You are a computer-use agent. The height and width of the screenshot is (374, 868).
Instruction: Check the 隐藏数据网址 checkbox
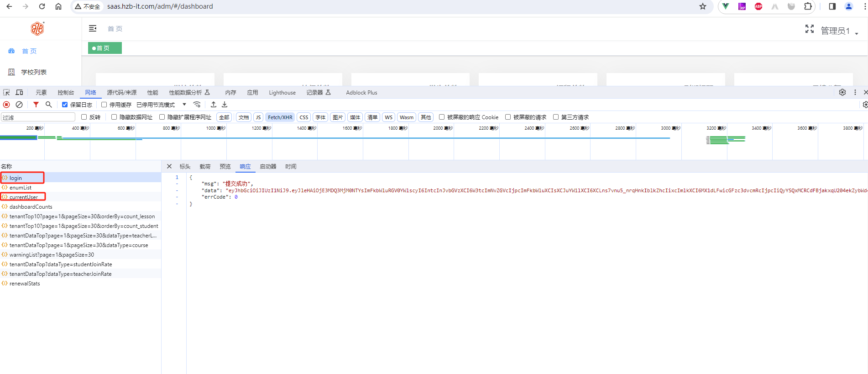coord(114,117)
